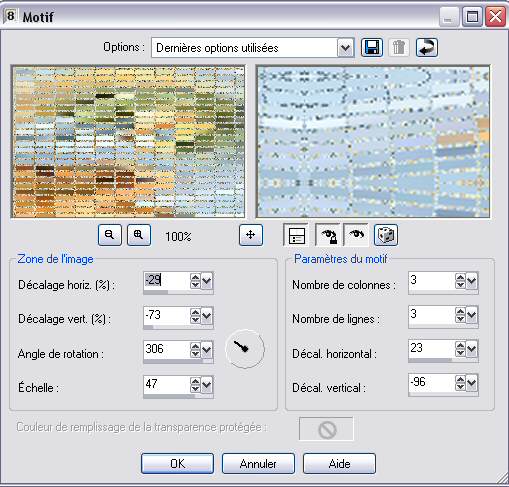Expand the Décal. vertical dropdown arrow
Viewport: 509px width, 487px height.
(x=471, y=383)
